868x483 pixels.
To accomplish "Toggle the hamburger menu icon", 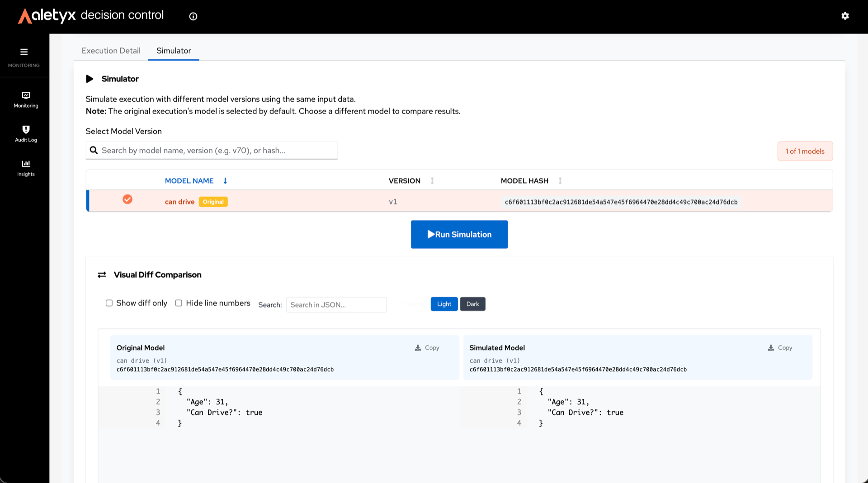I will click(24, 52).
